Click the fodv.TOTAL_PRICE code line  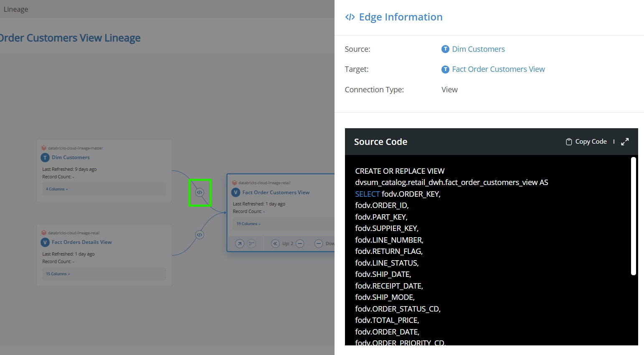point(387,320)
